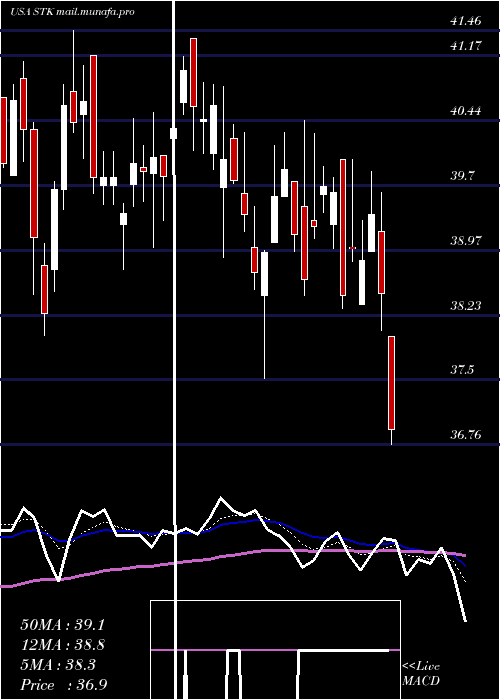
Task: Select the 38.97 price level label
Action: pyautogui.click(x=466, y=241)
